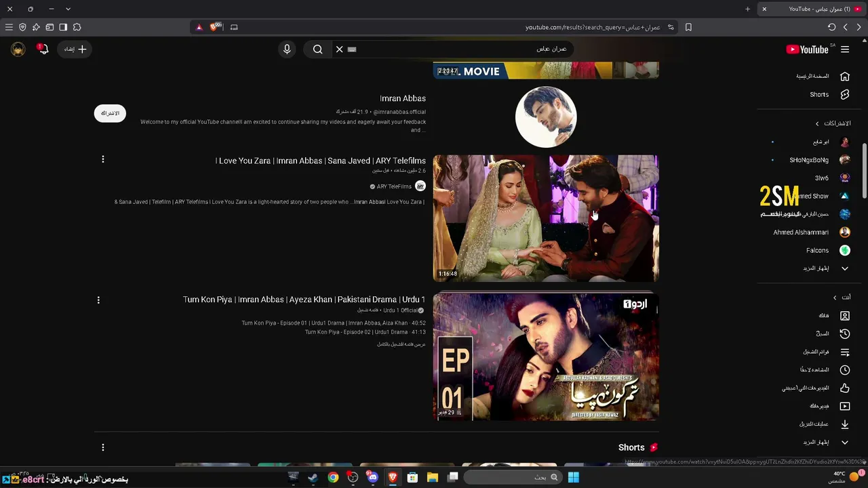This screenshot has width=868, height=488.
Task: Open options menu for the Shorts shelf
Action: [x=103, y=447]
